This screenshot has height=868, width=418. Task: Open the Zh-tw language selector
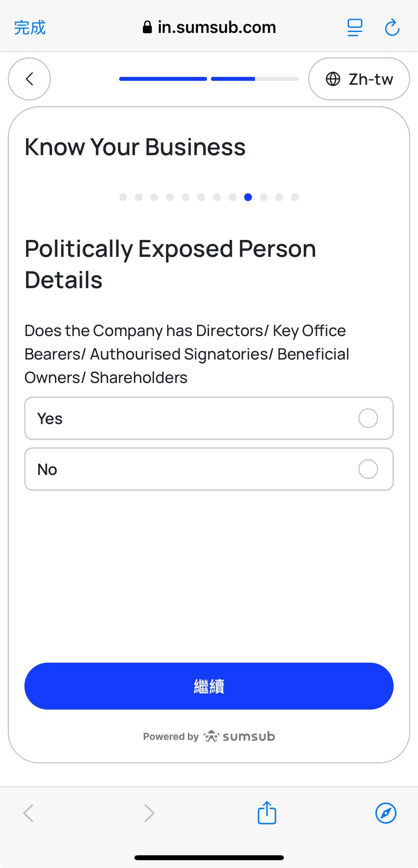point(359,79)
